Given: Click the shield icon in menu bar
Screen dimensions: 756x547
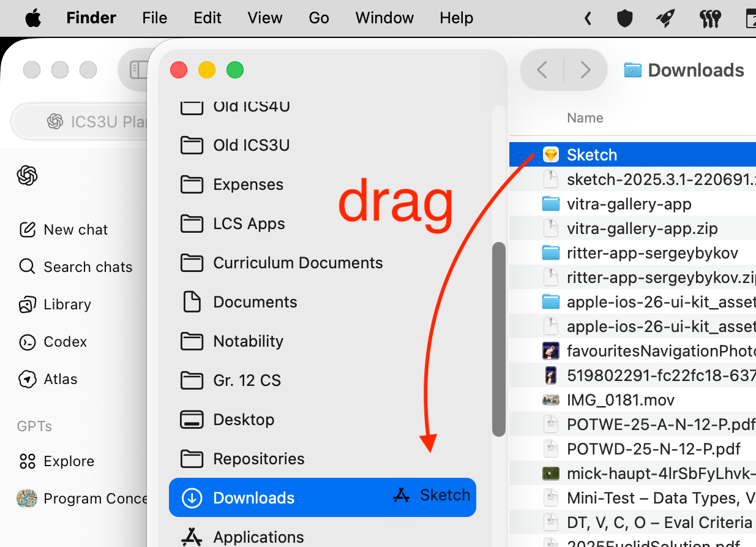Looking at the screenshot, I should (x=624, y=18).
